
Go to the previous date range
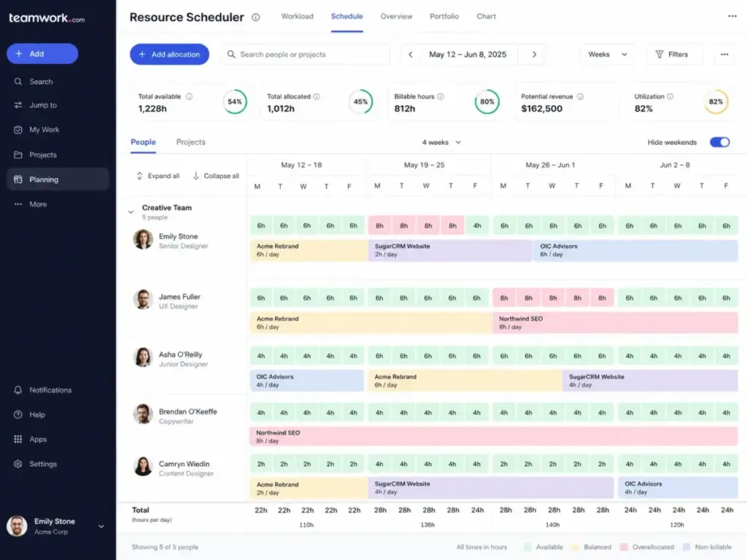pyautogui.click(x=411, y=54)
